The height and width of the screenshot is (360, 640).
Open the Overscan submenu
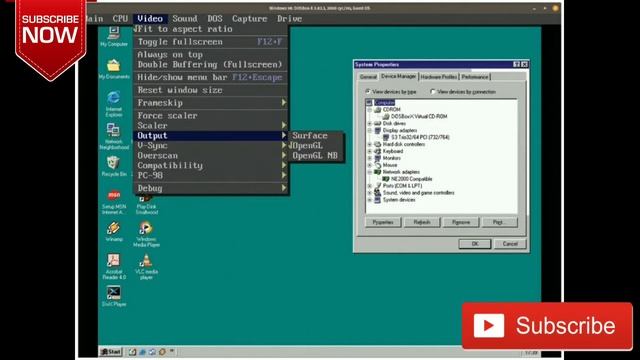coord(211,156)
